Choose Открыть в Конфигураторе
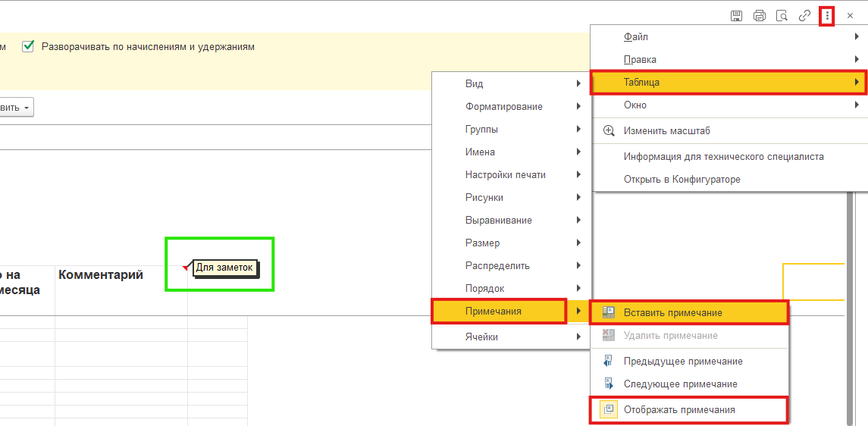 point(729,179)
